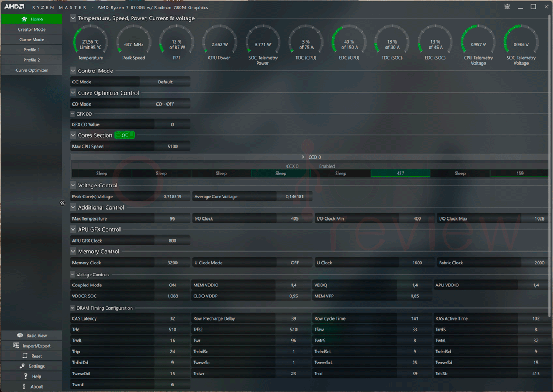This screenshot has height=392, width=553.
Task: Click the Settings label
Action: [x=36, y=366]
